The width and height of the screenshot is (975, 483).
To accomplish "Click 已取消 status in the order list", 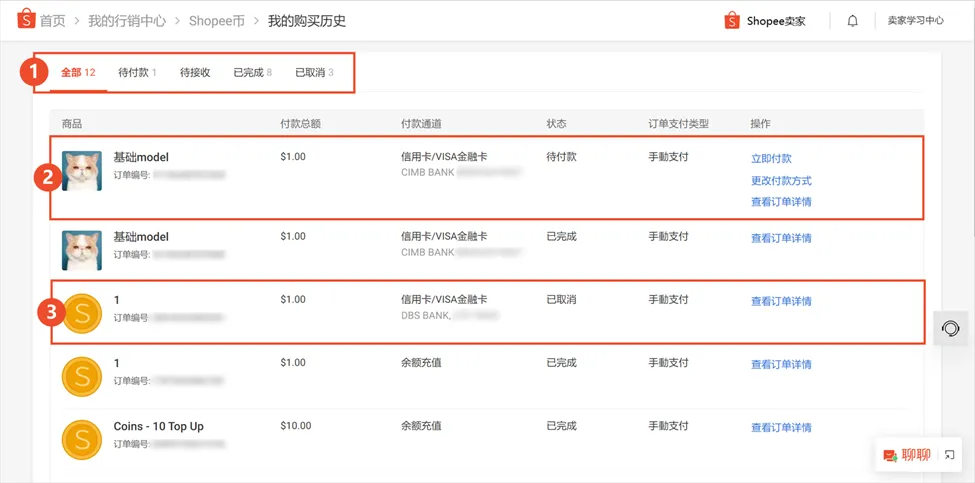I will point(561,300).
